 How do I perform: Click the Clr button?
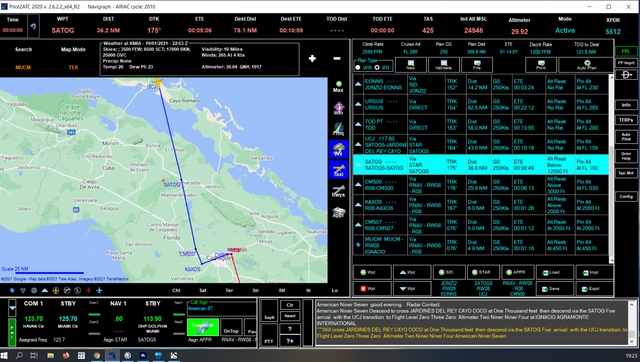click(290, 305)
